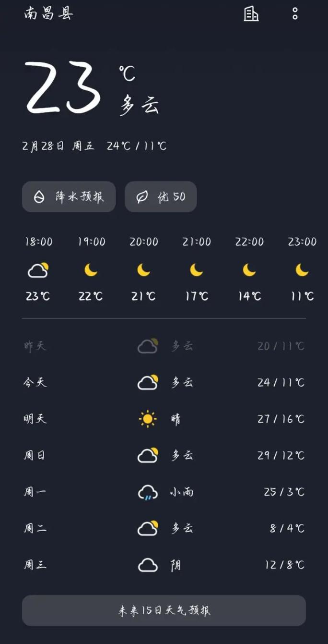Select the cloudy icon on the 周日 row

point(147,455)
